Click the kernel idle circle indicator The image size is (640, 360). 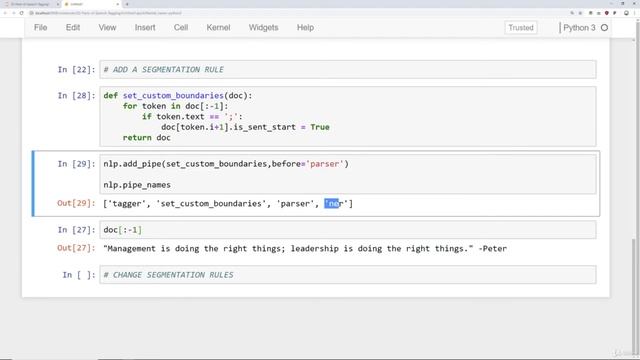[x=604, y=28]
